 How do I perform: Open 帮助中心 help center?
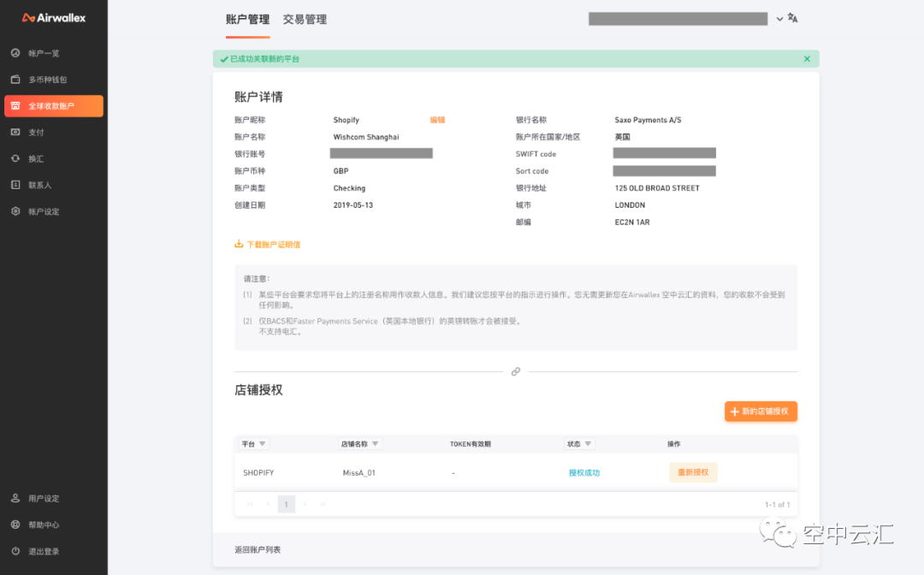tap(43, 525)
